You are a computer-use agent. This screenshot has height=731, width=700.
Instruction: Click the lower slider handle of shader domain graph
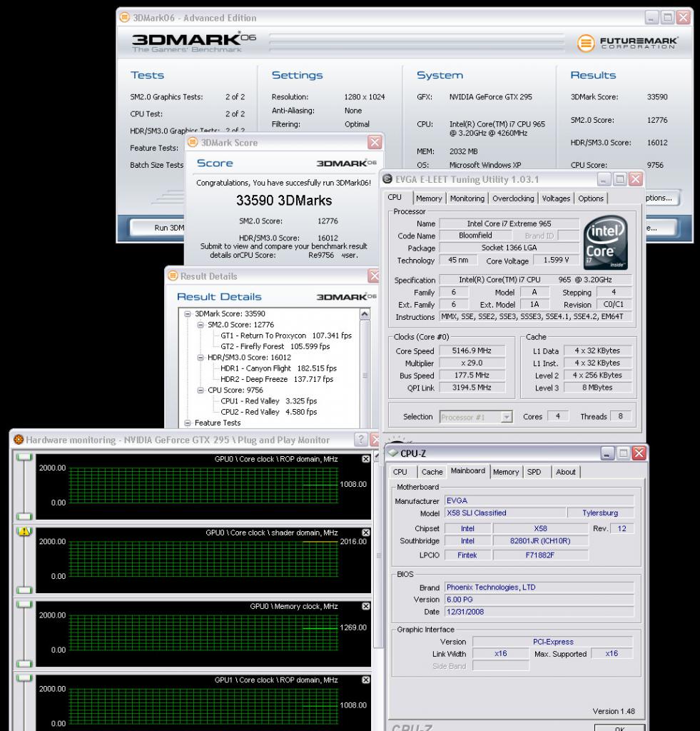(24, 590)
